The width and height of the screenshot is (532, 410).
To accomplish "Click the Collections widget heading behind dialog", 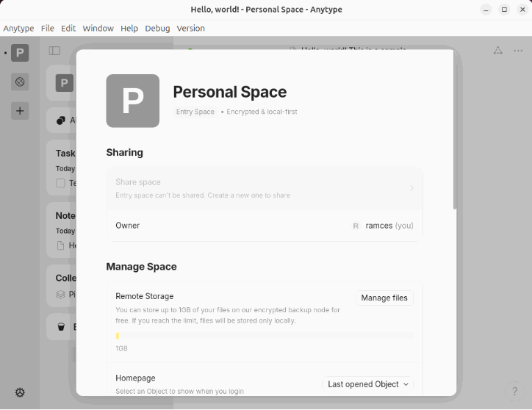I will [66, 278].
